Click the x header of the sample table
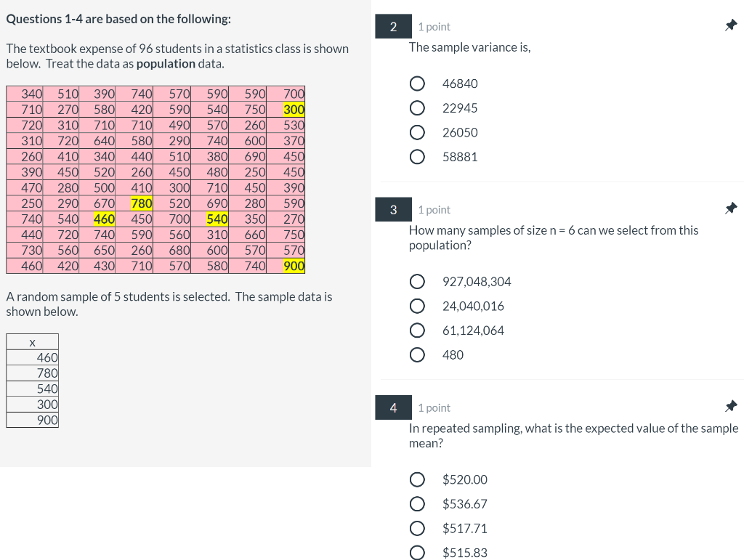Image resolution: width=744 pixels, height=560 pixels. [32, 341]
